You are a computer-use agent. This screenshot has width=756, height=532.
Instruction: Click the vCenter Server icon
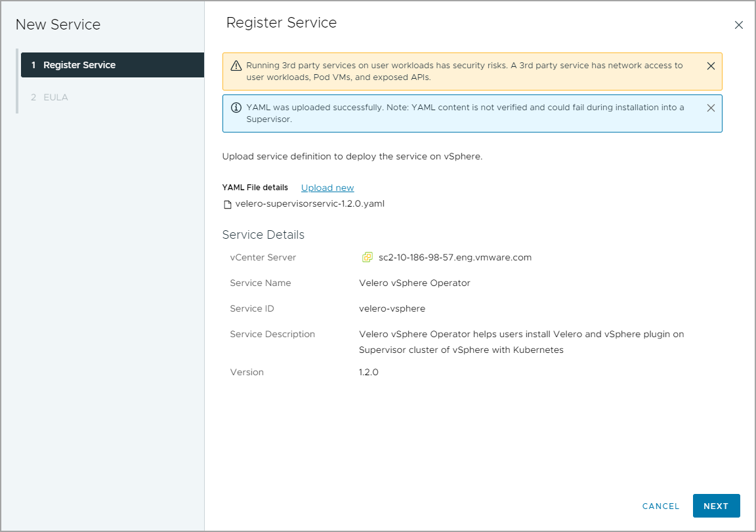click(367, 257)
